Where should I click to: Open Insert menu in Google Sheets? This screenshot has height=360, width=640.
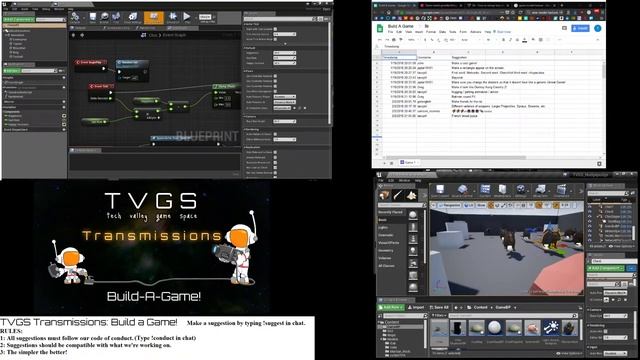click(419, 32)
